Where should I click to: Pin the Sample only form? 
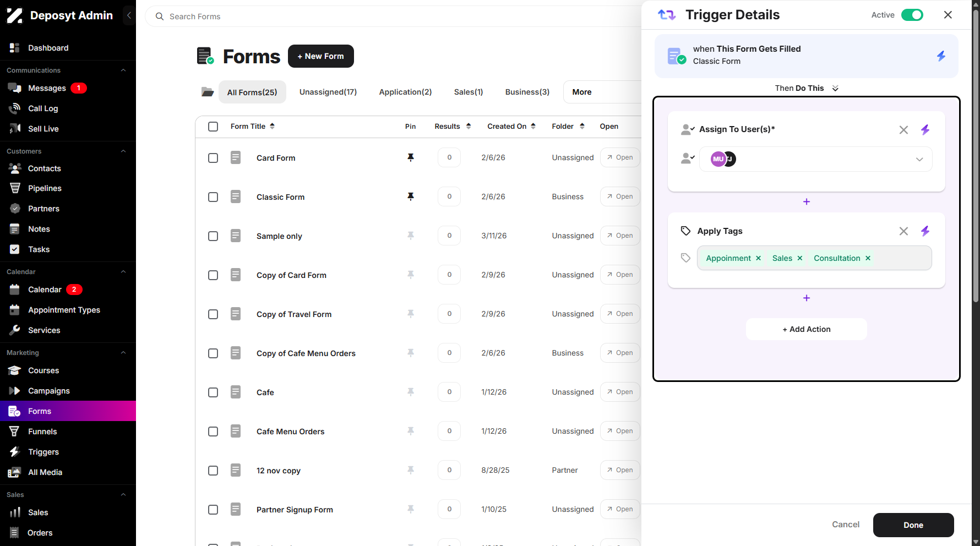pos(410,236)
